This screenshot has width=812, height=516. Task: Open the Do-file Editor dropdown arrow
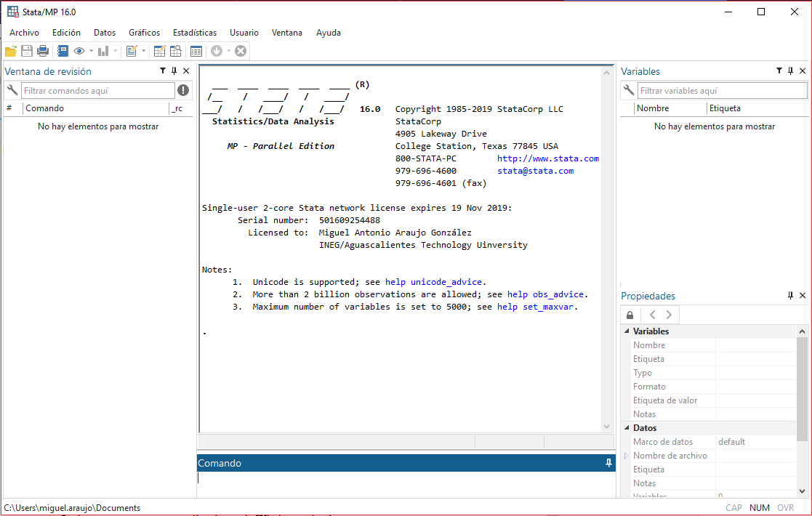(x=143, y=51)
